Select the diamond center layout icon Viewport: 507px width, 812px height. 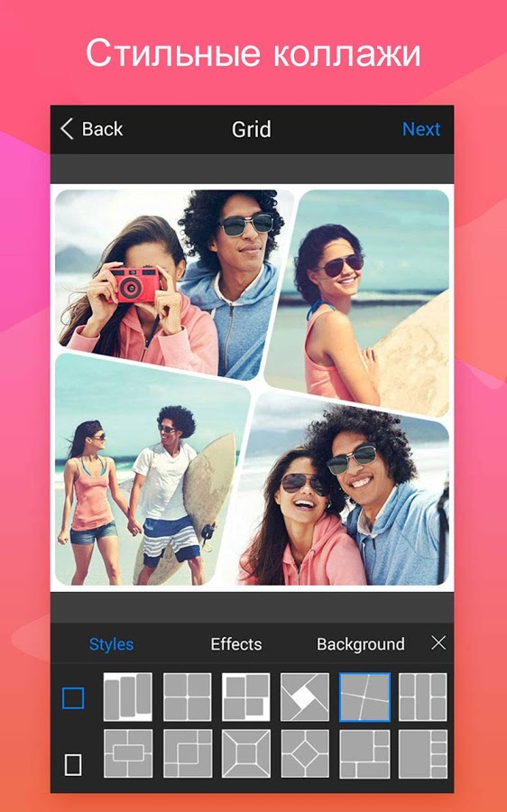click(305, 753)
